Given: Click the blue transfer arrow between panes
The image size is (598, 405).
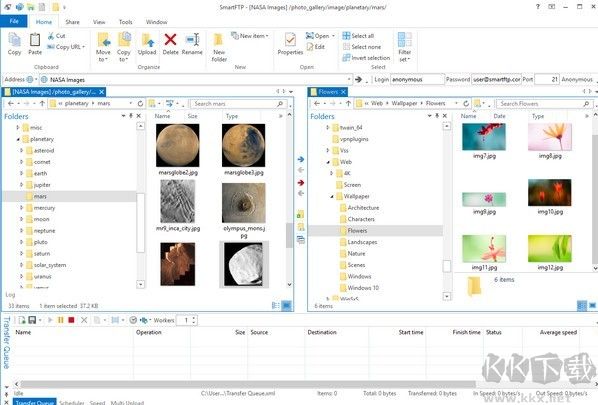Looking at the screenshot, I should coord(301,159).
